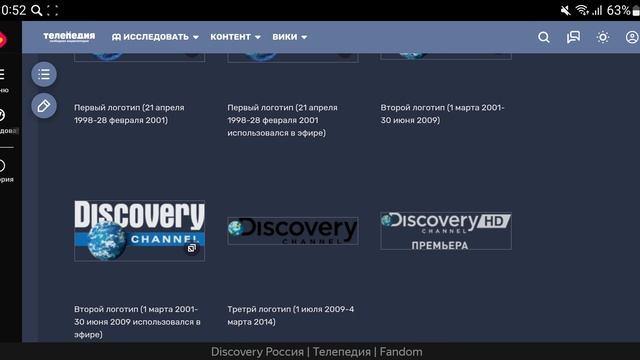Open the Discovery HD Премьера logo thumbnail
The image size is (640, 360).
coord(446,231)
